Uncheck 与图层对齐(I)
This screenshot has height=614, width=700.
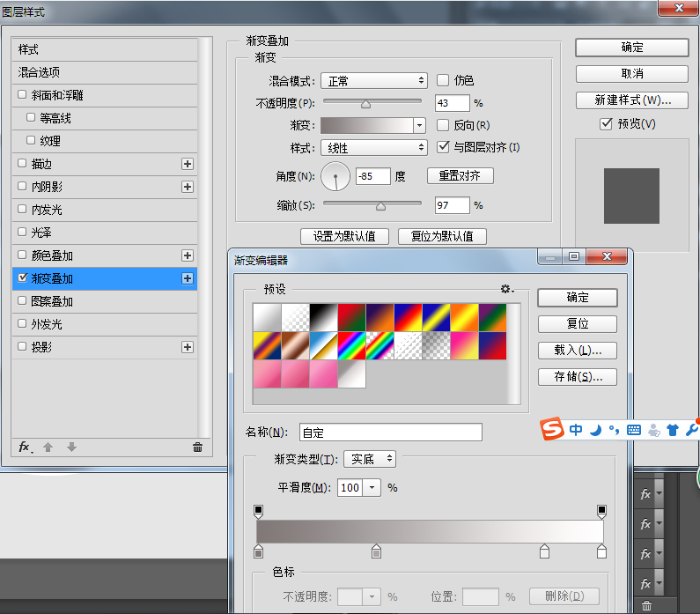tap(443, 147)
